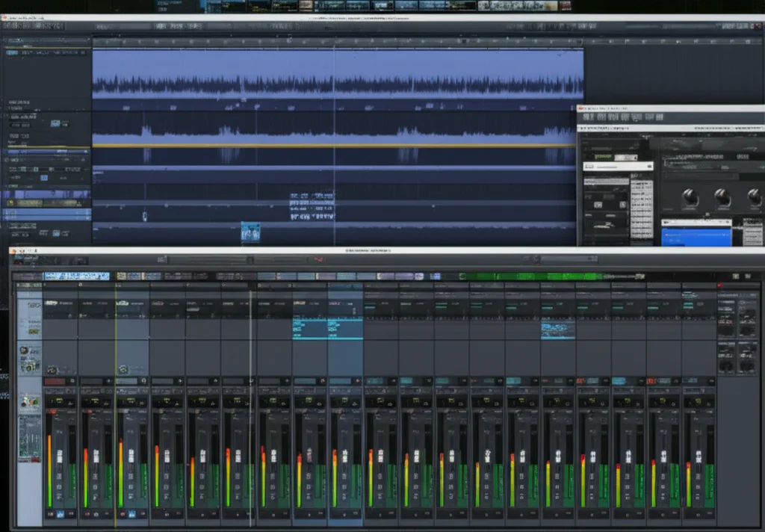This screenshot has height=532, width=765.
Task: Click rightmost icon in the mixer toolbar
Action: pyautogui.click(x=748, y=276)
